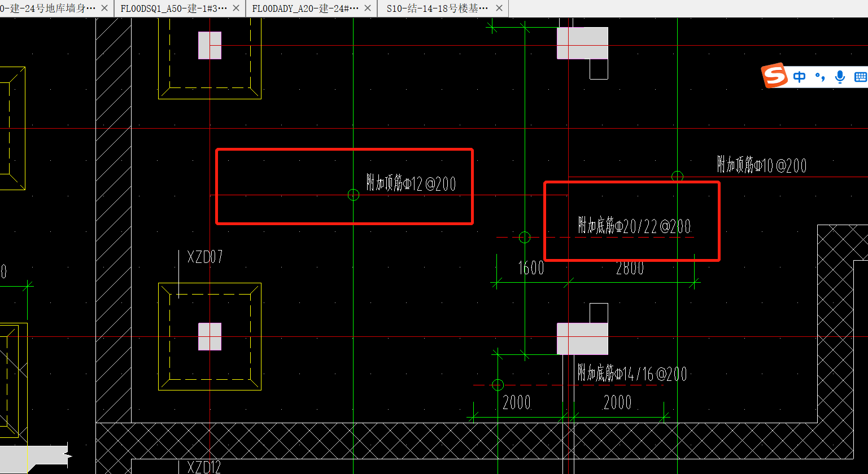
Task: Pick the green circle on 附加底筋Φ14/16 dashed line
Action: (498, 385)
